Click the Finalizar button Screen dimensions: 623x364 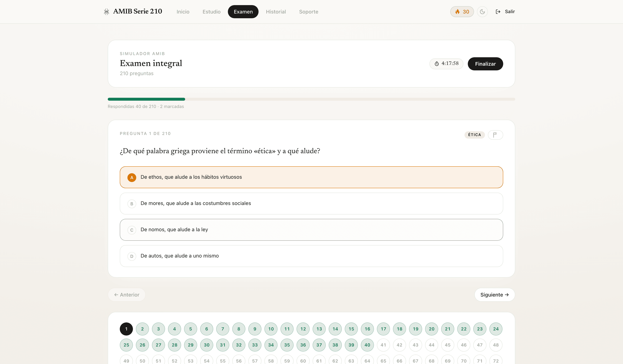click(485, 64)
